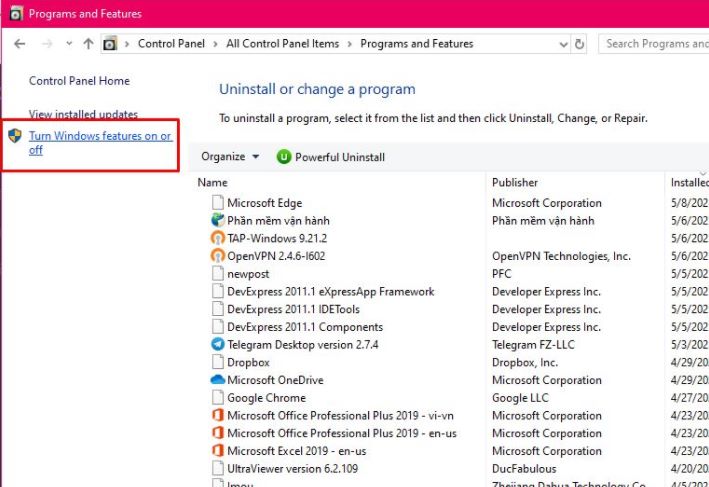Select Dropbox program name
Screen dimensions: 709x487
point(248,363)
